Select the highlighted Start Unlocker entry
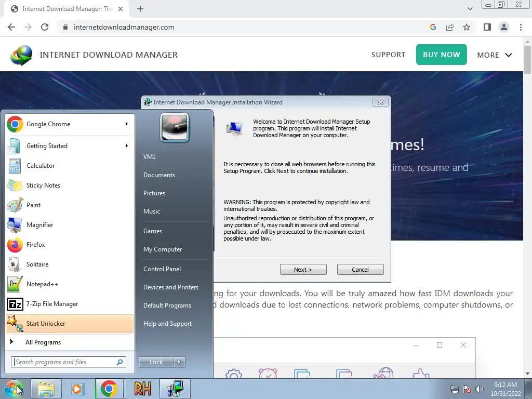532x399 pixels. tap(70, 323)
